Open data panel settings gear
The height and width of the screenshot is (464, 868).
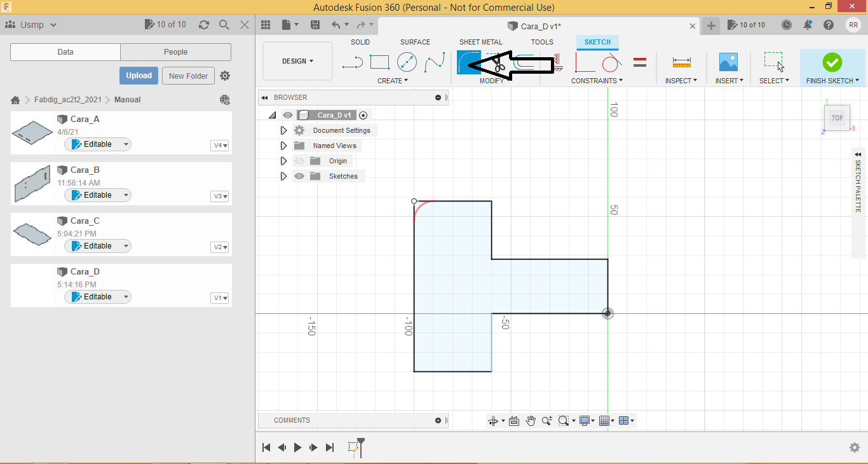pos(225,76)
